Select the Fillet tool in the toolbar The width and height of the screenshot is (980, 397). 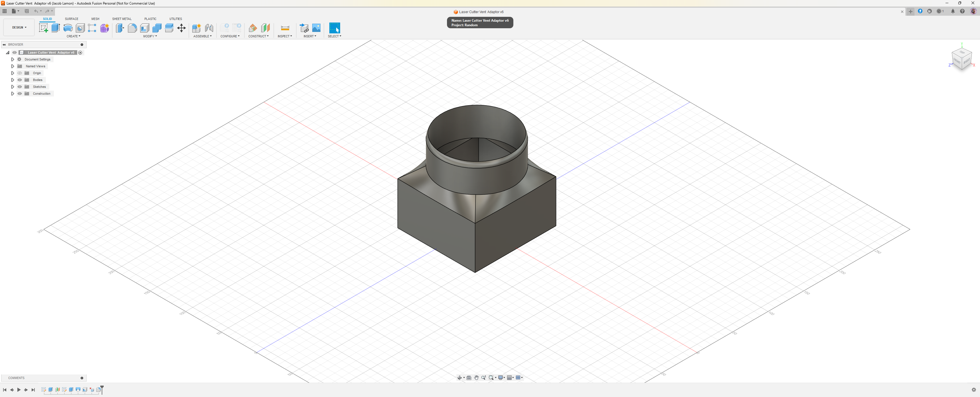click(x=132, y=28)
